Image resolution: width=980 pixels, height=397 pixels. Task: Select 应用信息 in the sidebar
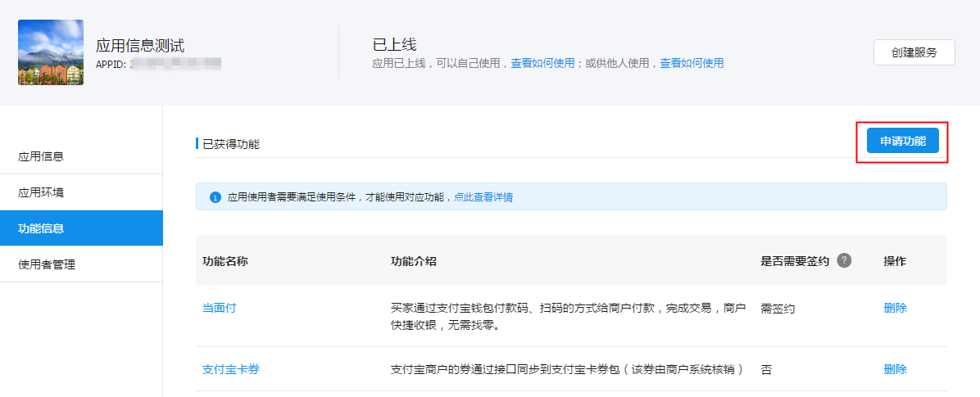[x=81, y=156]
